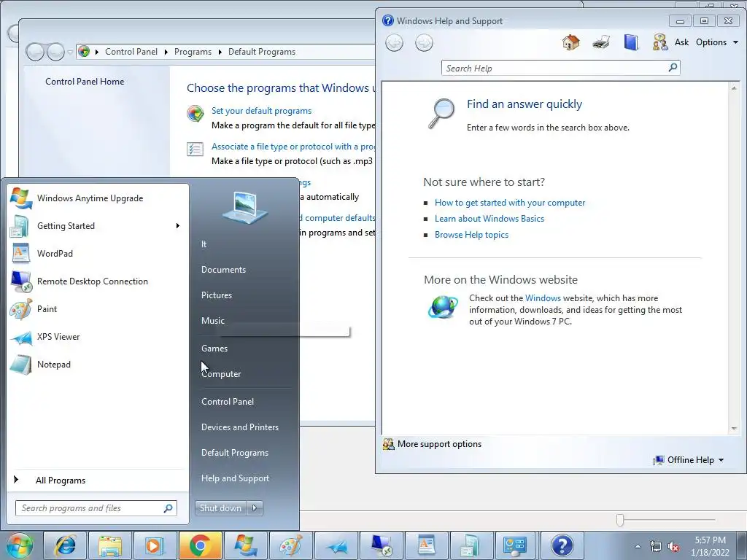This screenshot has height=560, width=747.
Task: Open the Options dropdown in Help
Action: [717, 42]
